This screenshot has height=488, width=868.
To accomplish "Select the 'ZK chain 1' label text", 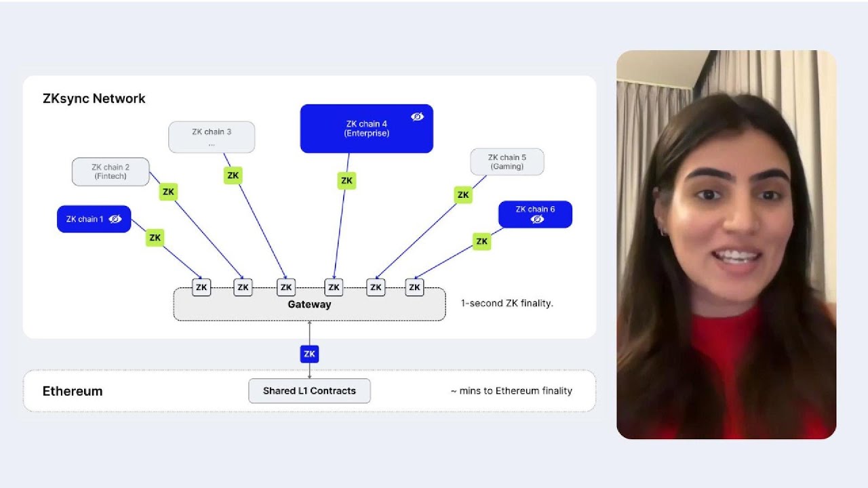I will coord(85,219).
